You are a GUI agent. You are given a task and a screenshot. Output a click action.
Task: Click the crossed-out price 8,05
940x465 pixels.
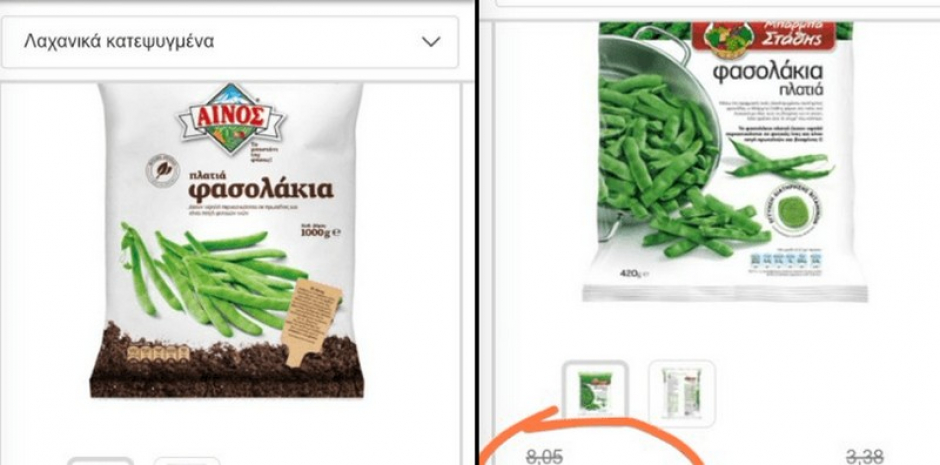coord(544,457)
